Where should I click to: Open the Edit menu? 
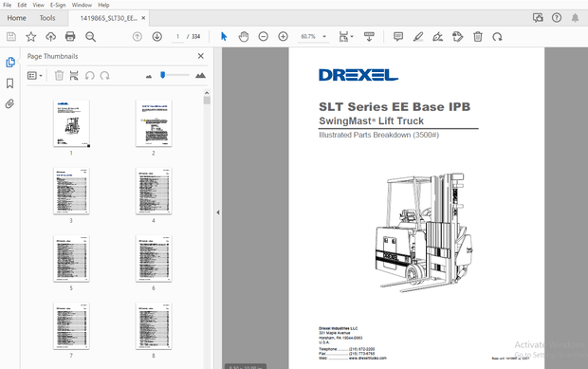pos(22,5)
